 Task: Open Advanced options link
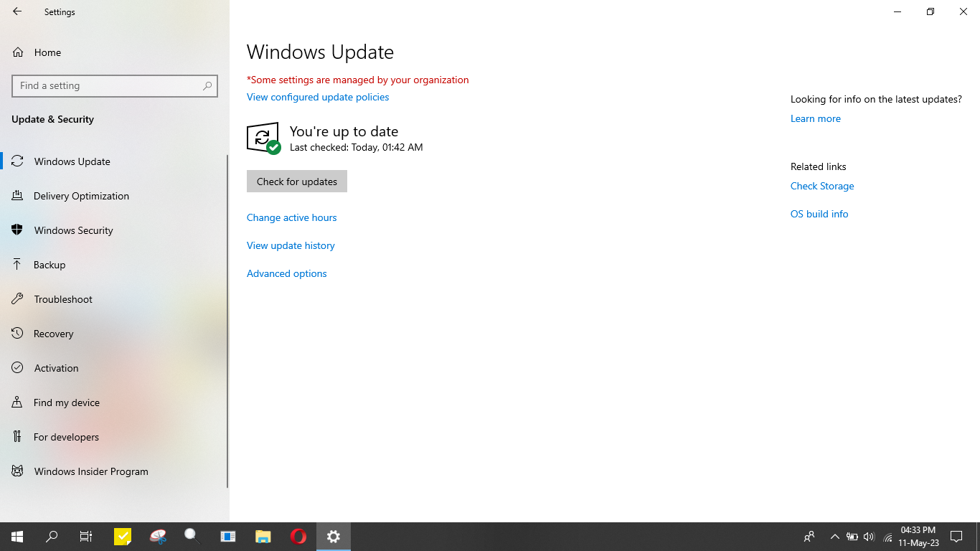287,273
